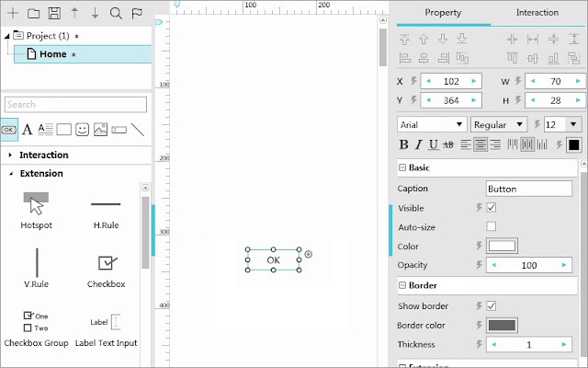This screenshot has height=368, width=588.
Task: Click the magnifier search icon in the toolbar
Action: tap(116, 14)
